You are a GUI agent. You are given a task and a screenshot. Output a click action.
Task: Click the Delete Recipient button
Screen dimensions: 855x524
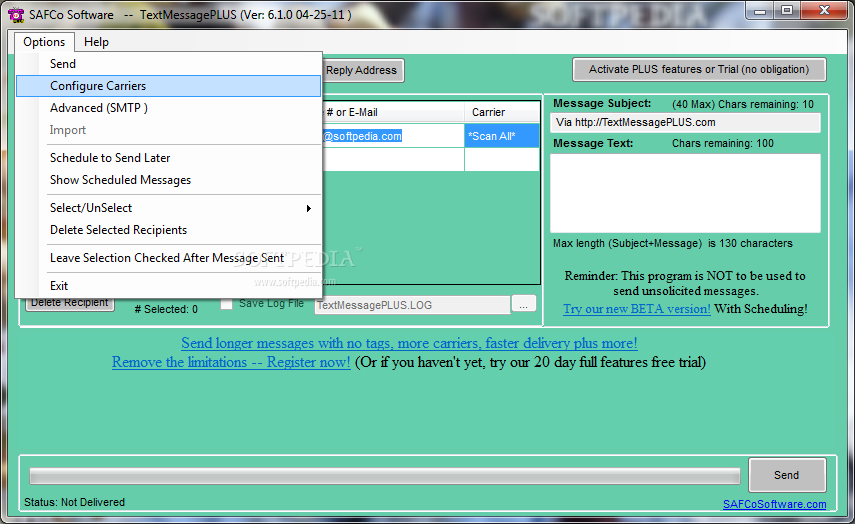point(70,304)
